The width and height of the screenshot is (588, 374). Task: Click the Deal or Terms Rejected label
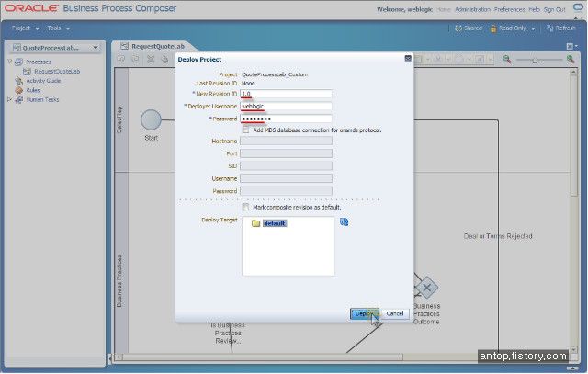pos(498,236)
